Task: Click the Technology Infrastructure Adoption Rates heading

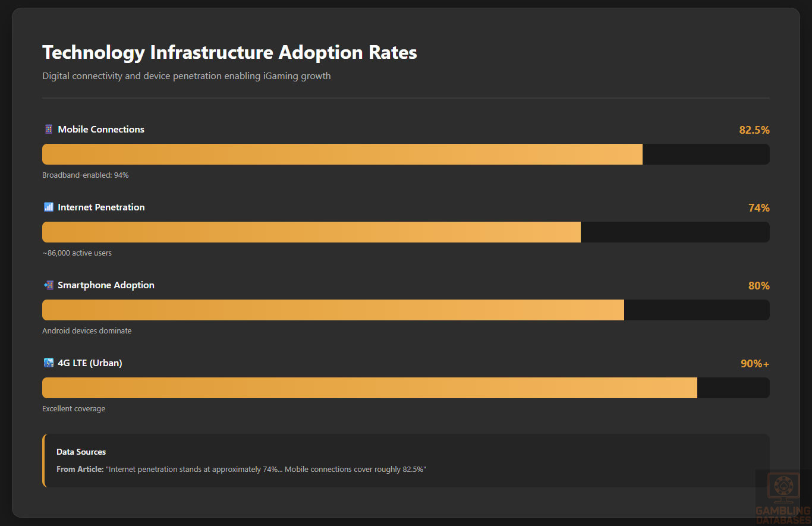Action: [229, 52]
